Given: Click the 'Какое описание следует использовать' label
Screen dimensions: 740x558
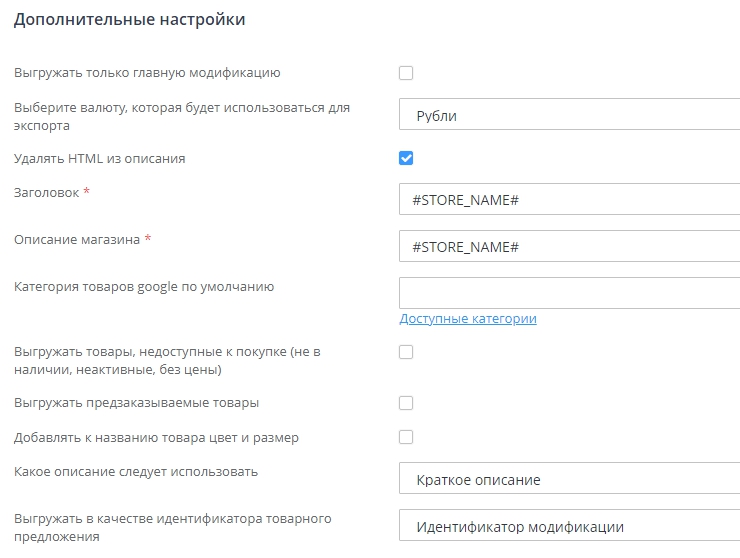Looking at the screenshot, I should 136,471.
